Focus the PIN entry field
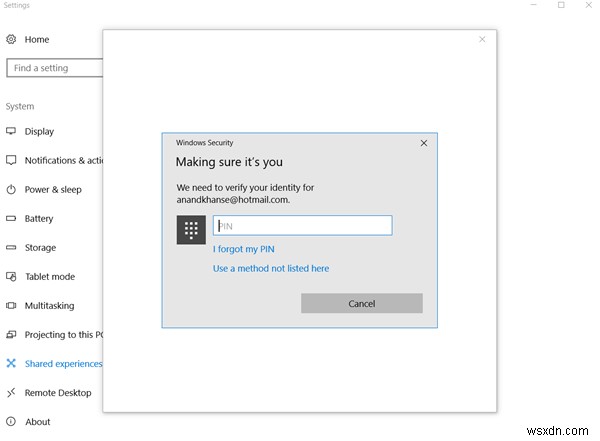This screenshot has height=441, width=600. coord(303,225)
